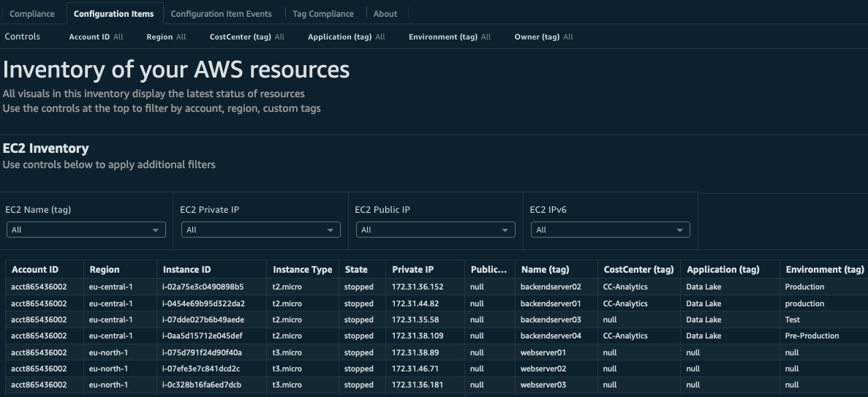Viewport: 868px width, 397px height.
Task: Sort by Instance ID column header
Action: click(186, 270)
